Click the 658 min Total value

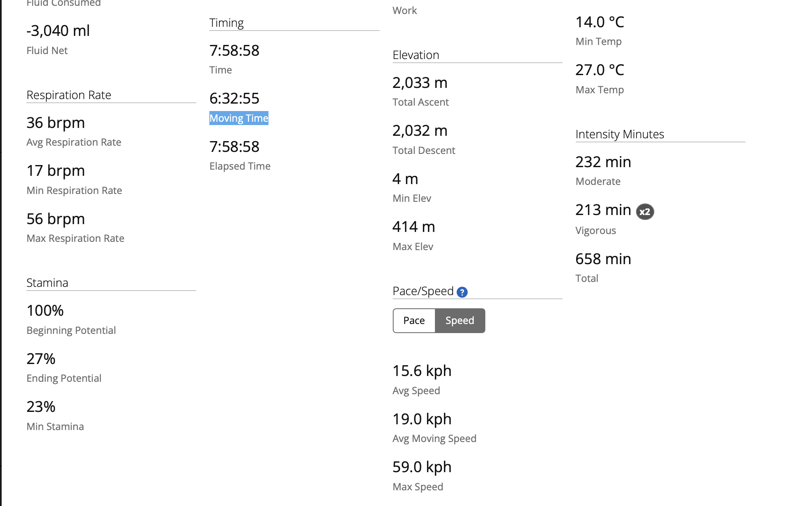point(603,259)
